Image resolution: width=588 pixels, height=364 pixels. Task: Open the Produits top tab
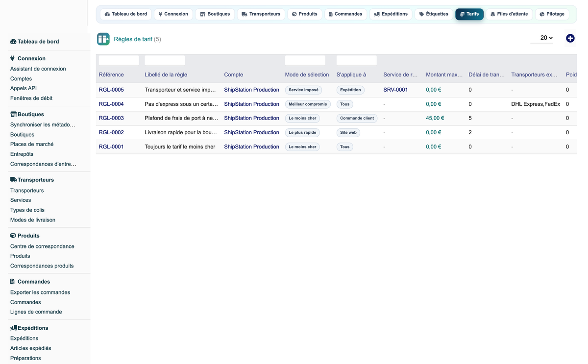tap(304, 14)
